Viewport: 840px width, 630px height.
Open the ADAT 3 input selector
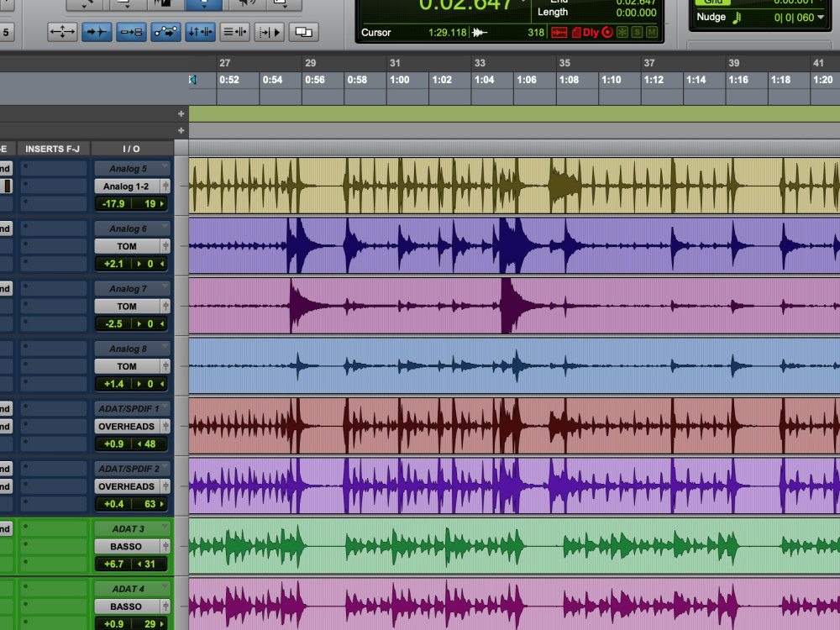coord(133,528)
